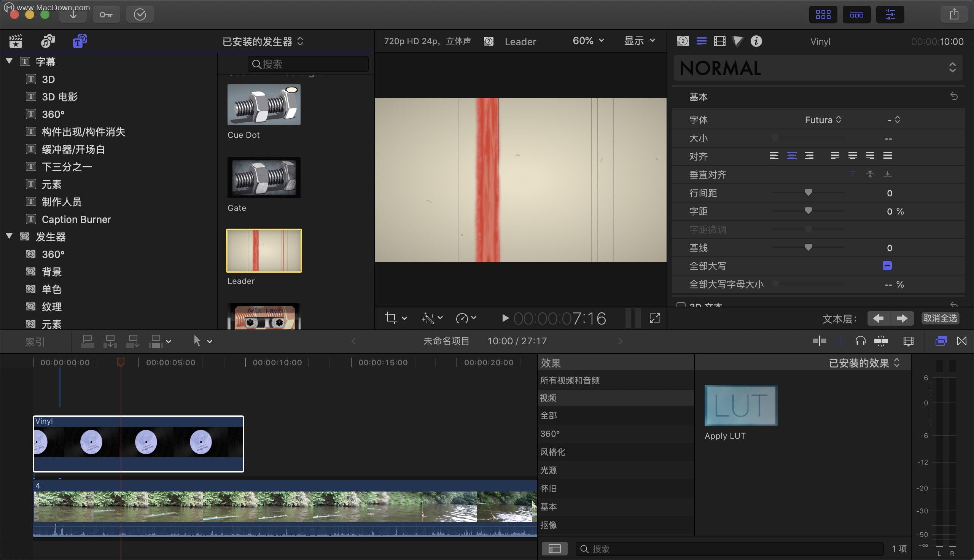
Task: Toggle the Inspector sliders button
Action: (x=890, y=14)
